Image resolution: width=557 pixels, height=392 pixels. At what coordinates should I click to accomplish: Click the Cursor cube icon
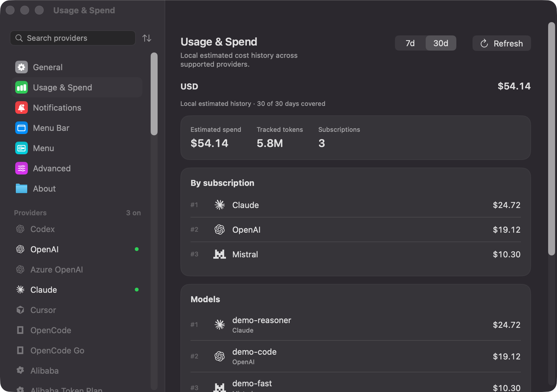(20, 310)
